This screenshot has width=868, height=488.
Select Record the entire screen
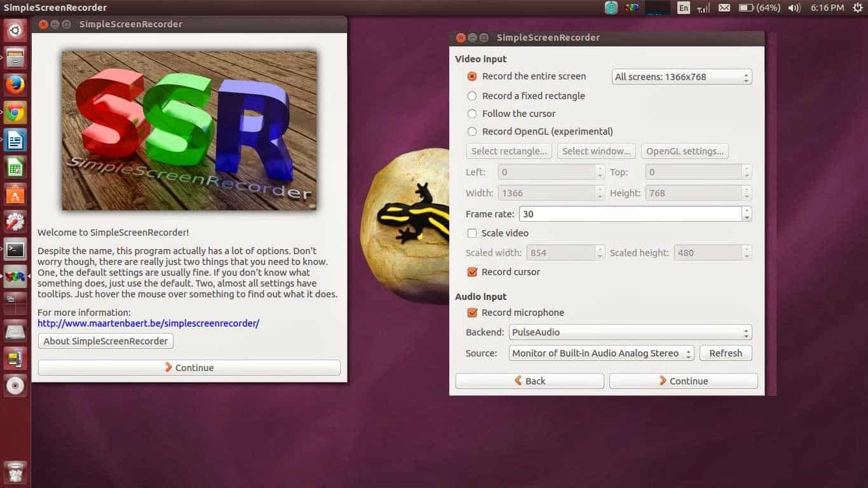click(x=527, y=76)
